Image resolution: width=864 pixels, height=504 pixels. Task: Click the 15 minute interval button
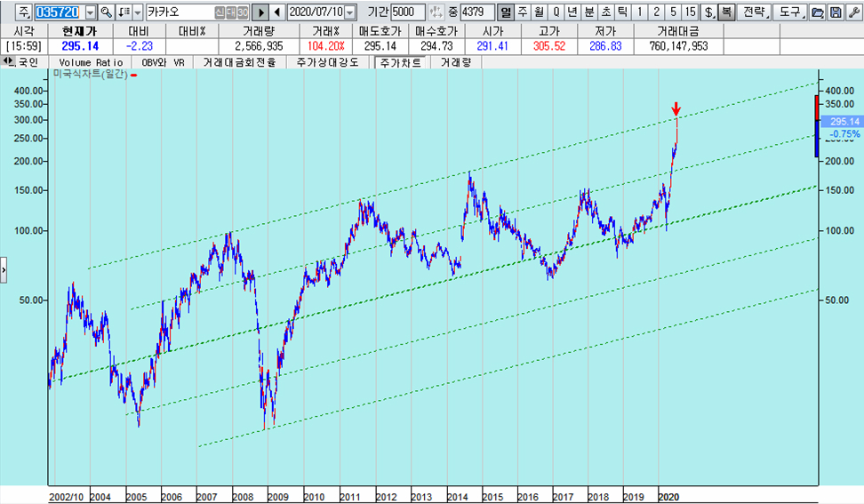(690, 12)
